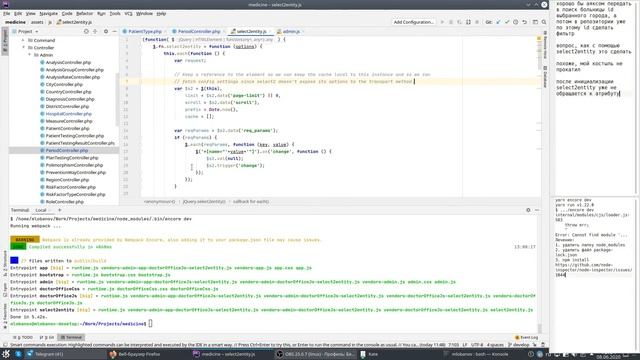Click '4 spaces' indent setting in status bar
640x360 pixels.
click(x=495, y=345)
